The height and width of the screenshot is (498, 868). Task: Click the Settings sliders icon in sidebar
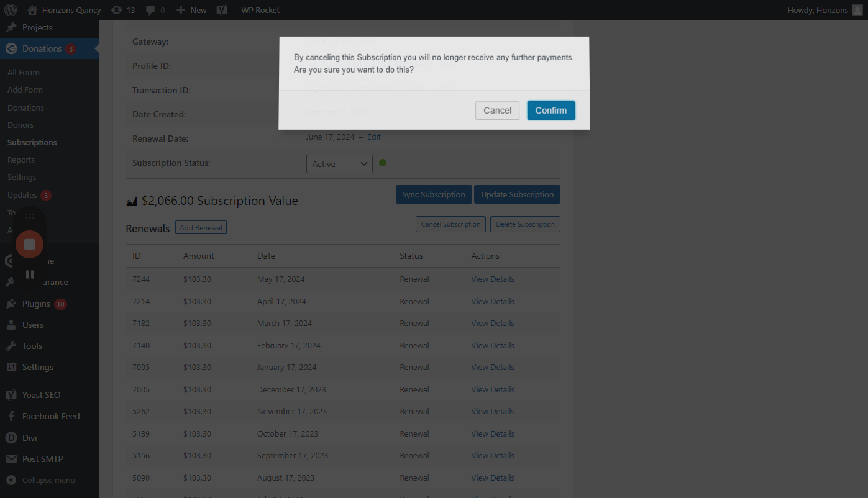tap(11, 367)
